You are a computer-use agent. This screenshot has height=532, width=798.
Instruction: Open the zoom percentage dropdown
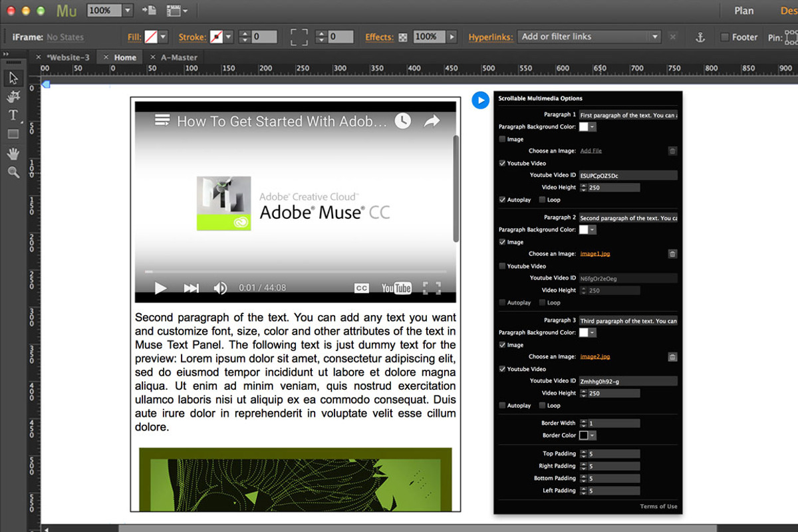[x=126, y=11]
